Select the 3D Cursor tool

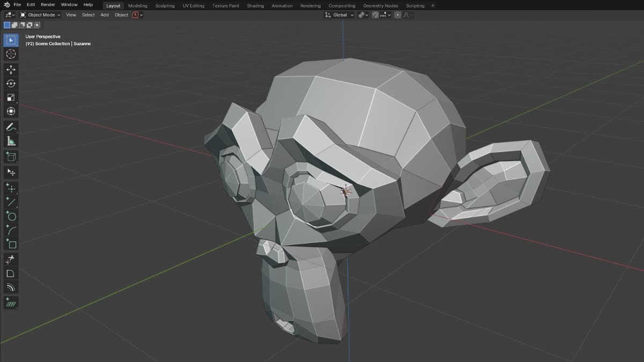coord(10,54)
